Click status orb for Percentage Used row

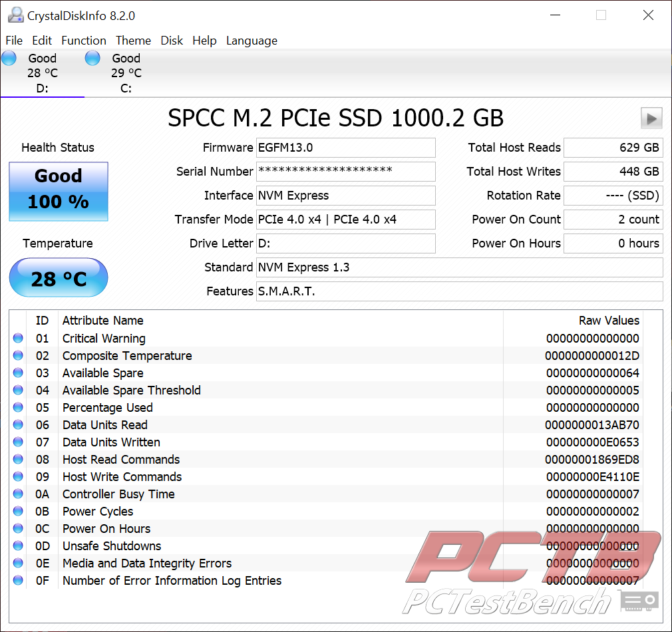[x=18, y=407]
